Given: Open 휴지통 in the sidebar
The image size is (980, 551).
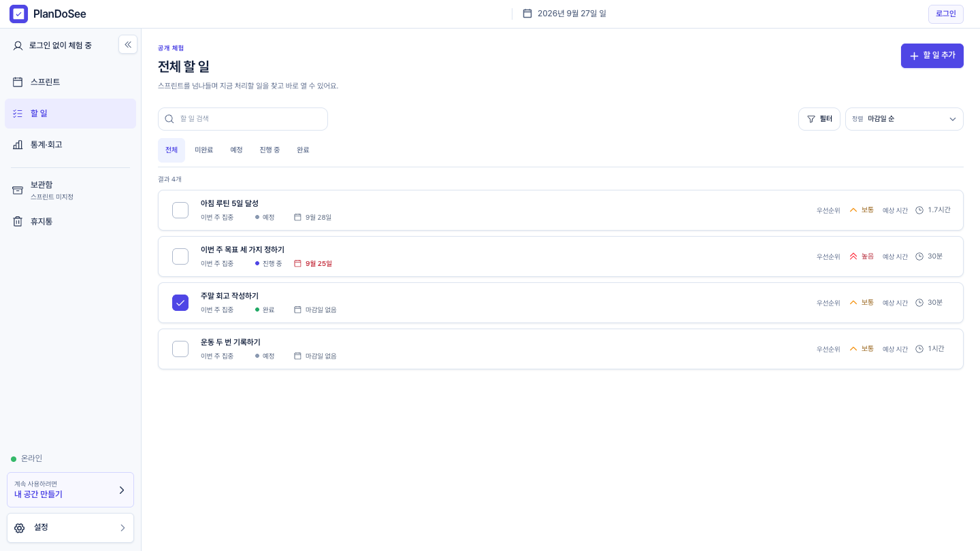Looking at the screenshot, I should pos(70,221).
